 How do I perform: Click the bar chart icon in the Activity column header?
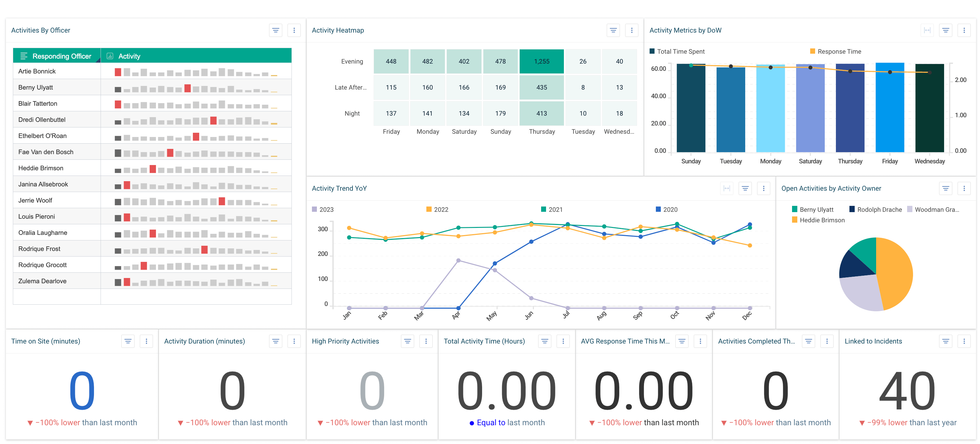pyautogui.click(x=109, y=55)
